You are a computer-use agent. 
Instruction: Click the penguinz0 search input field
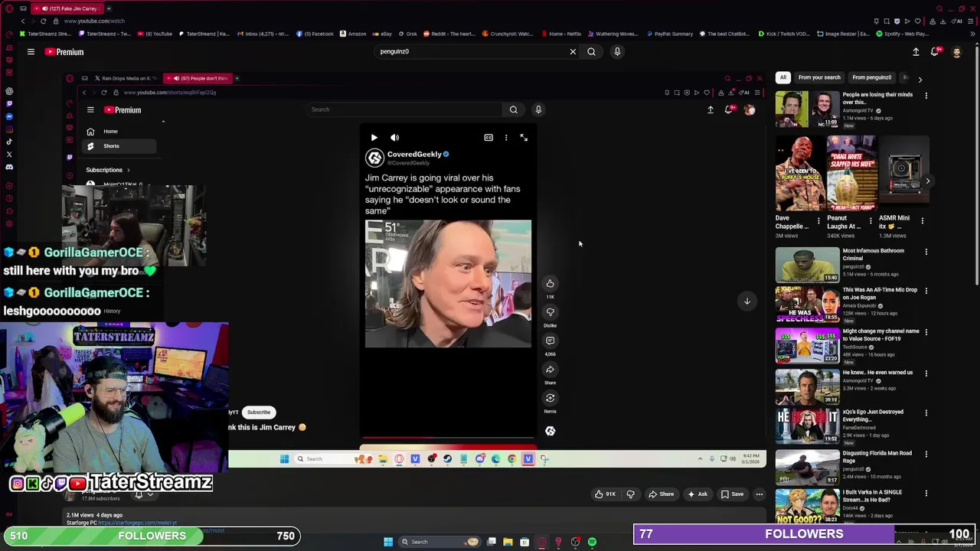471,52
